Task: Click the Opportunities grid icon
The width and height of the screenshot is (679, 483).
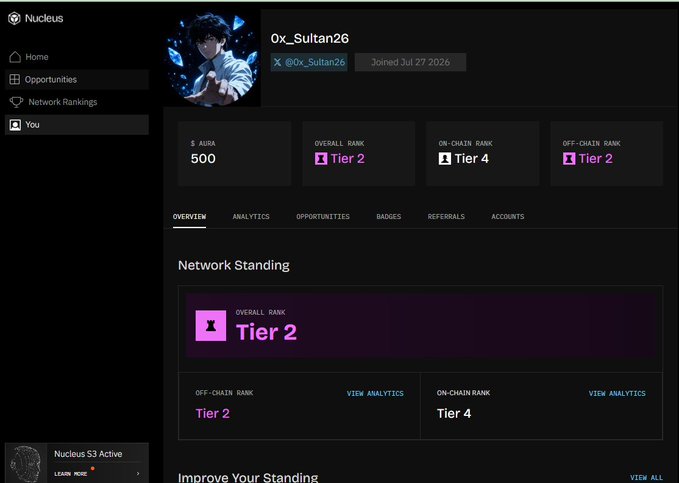Action: click(15, 79)
